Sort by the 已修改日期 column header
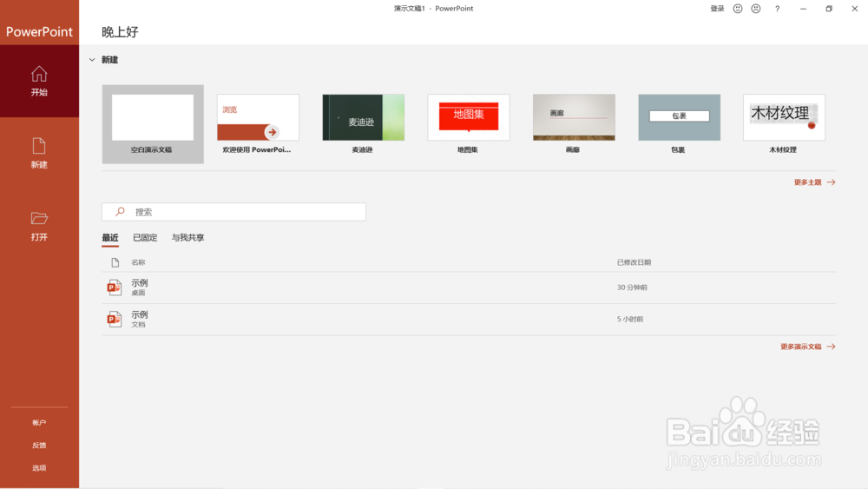This screenshot has width=868, height=489. point(634,262)
